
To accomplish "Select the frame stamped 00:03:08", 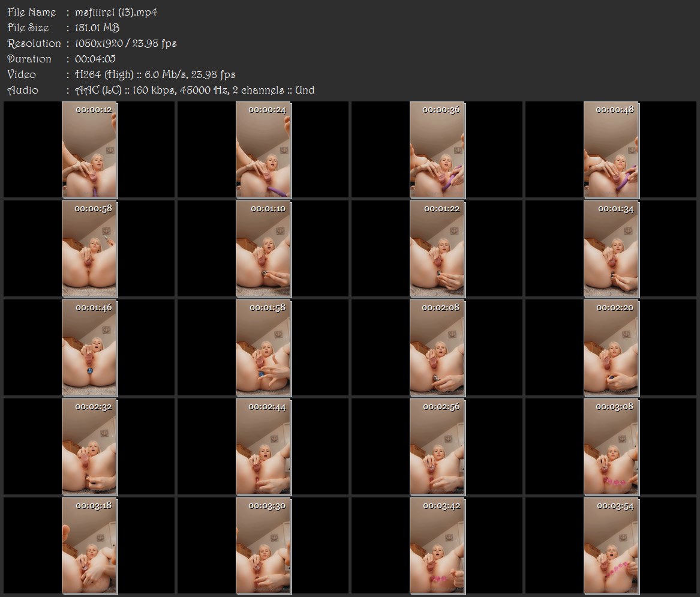I will [x=611, y=447].
